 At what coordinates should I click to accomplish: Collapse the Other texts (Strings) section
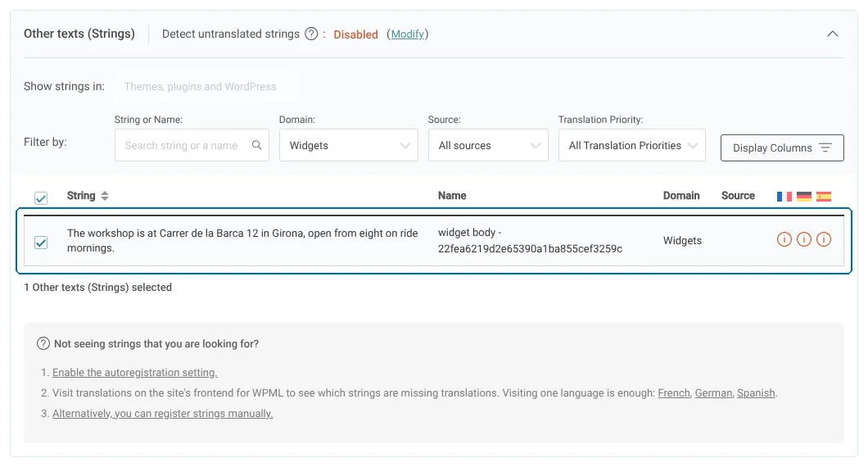833,34
